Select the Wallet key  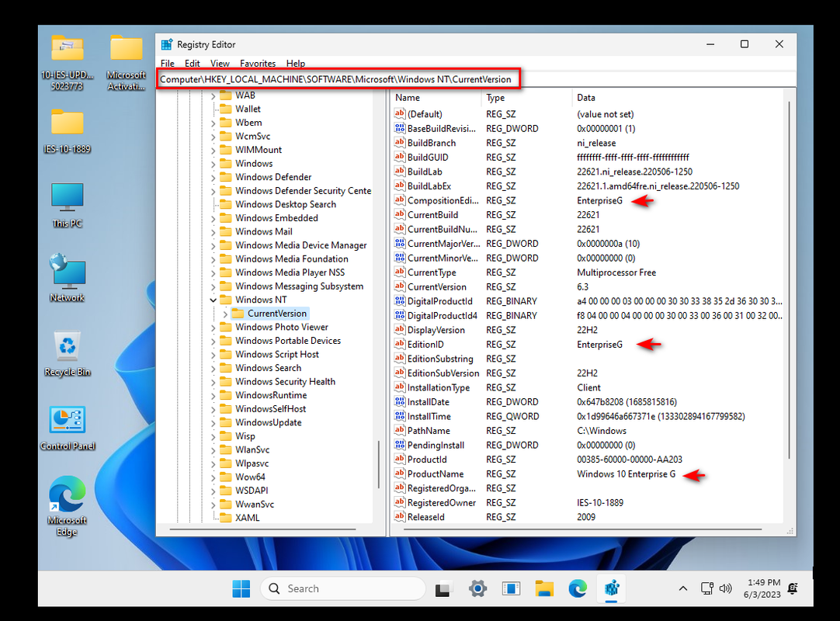tap(248, 109)
